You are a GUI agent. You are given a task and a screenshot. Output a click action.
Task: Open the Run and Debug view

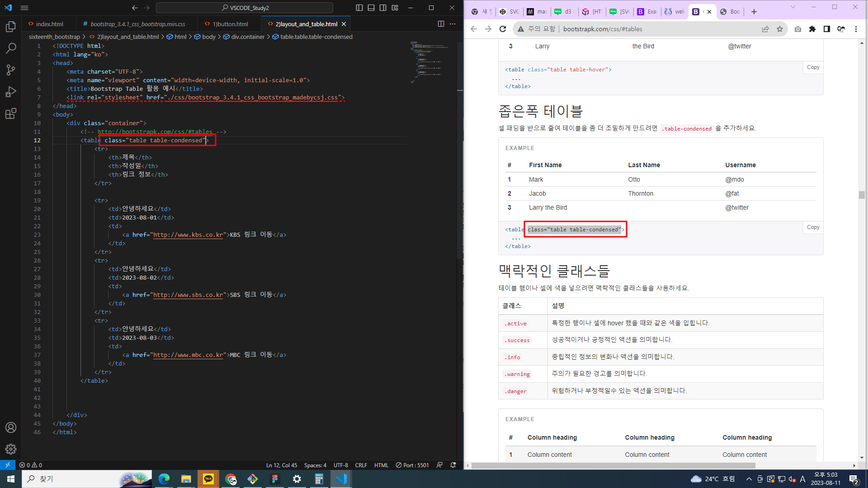11,92
